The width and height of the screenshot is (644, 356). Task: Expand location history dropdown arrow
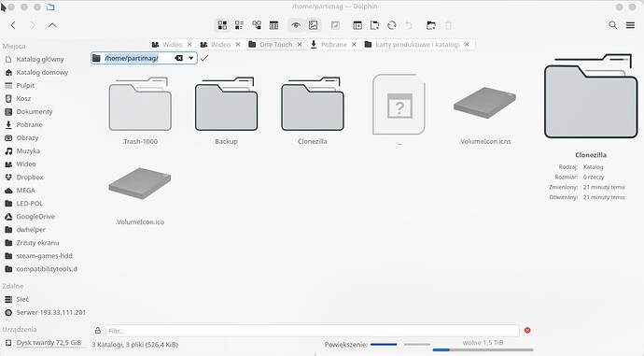pos(191,58)
